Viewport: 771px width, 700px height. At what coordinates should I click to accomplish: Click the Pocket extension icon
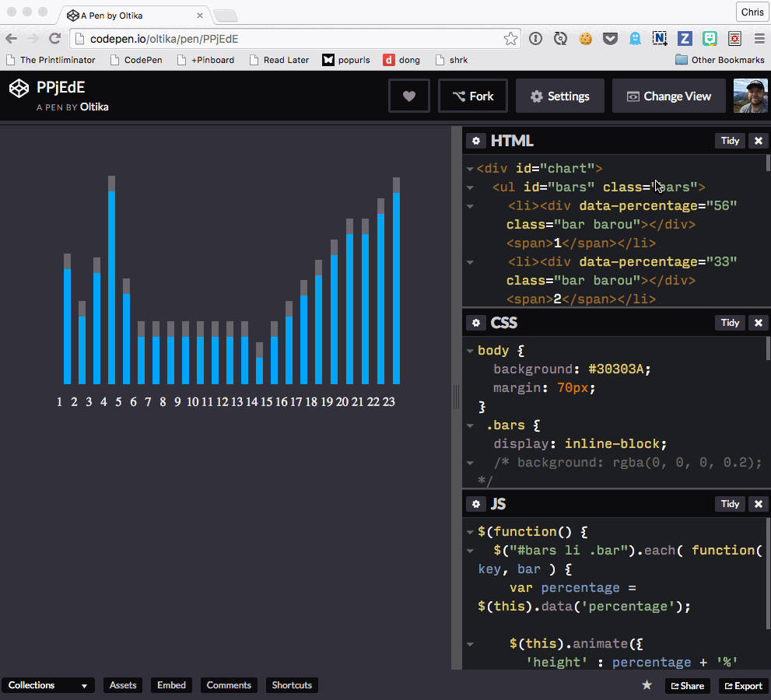coord(610,38)
